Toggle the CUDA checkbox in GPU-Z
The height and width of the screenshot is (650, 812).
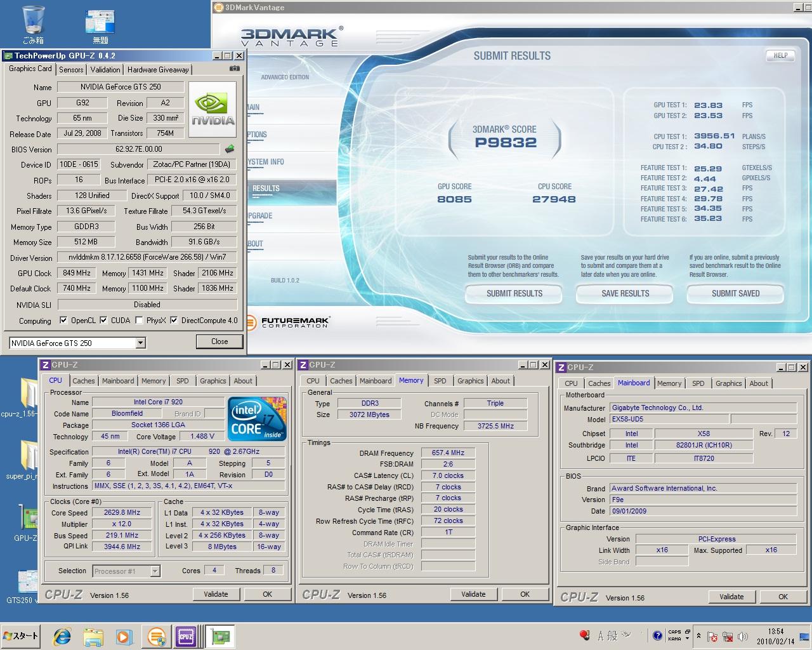tap(103, 320)
